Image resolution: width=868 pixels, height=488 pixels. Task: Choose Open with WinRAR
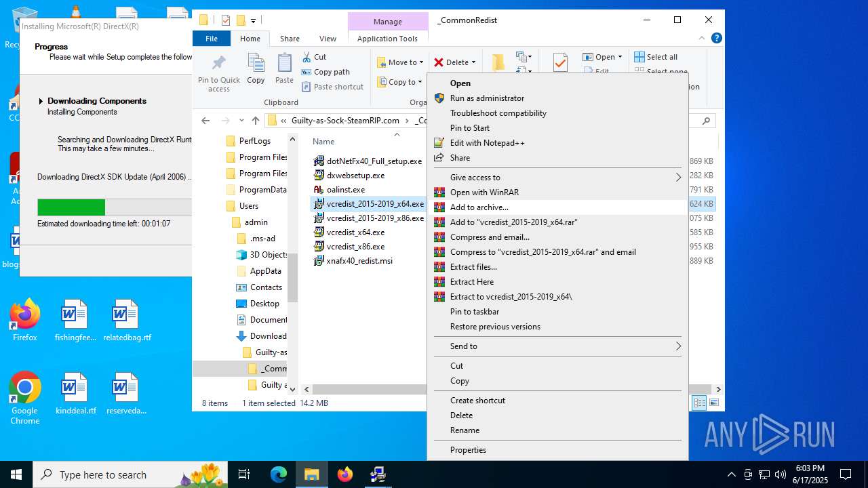(x=557, y=192)
